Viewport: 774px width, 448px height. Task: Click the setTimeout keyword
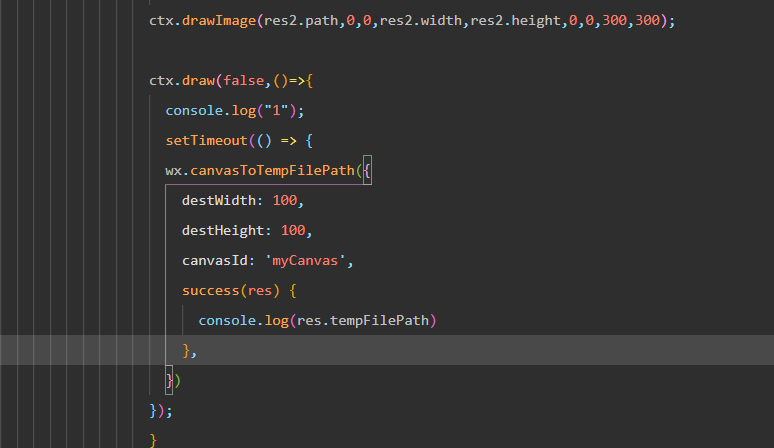click(206, 141)
